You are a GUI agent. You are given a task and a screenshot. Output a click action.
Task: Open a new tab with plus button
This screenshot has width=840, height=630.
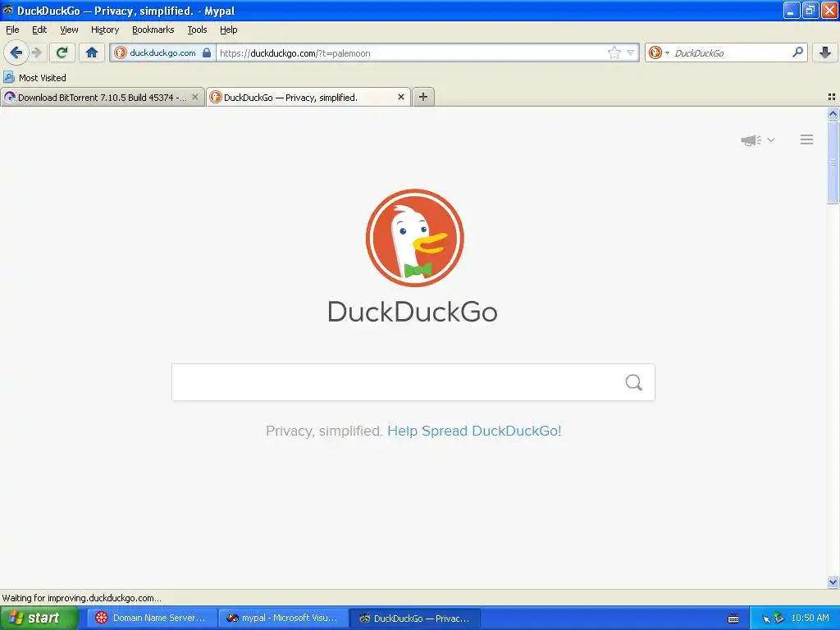[423, 97]
